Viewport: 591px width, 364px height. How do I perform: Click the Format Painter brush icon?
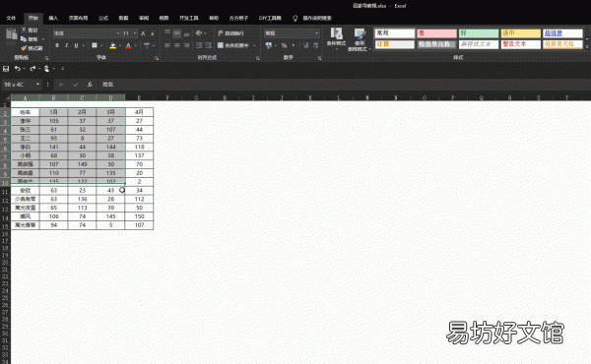click(x=24, y=48)
